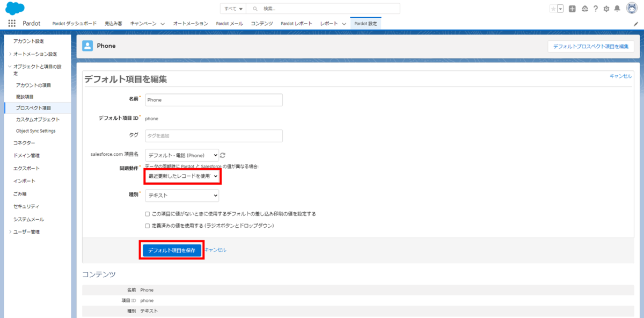The width and height of the screenshot is (644, 318).
Task: Open the notifications bell icon
Action: (617, 9)
